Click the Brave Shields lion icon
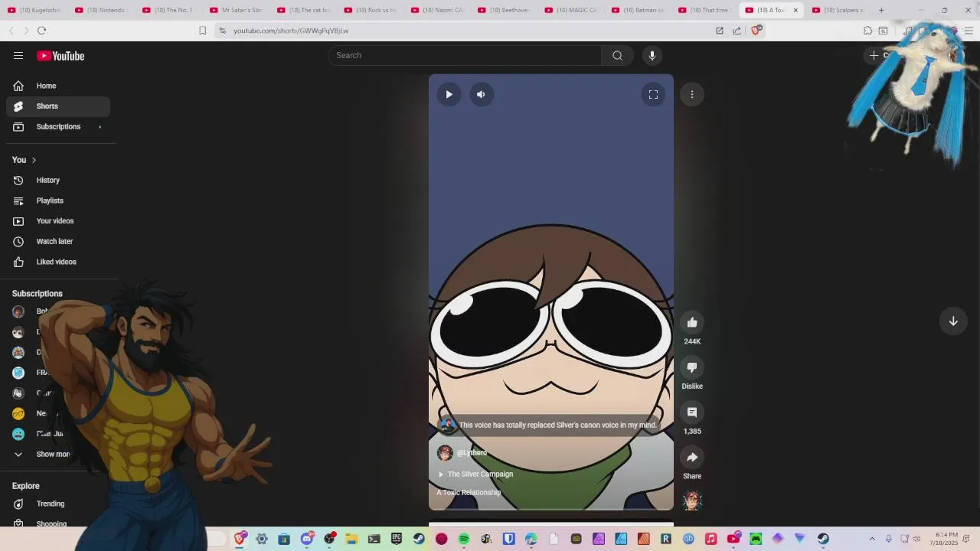The width and height of the screenshot is (980, 551). click(x=756, y=31)
